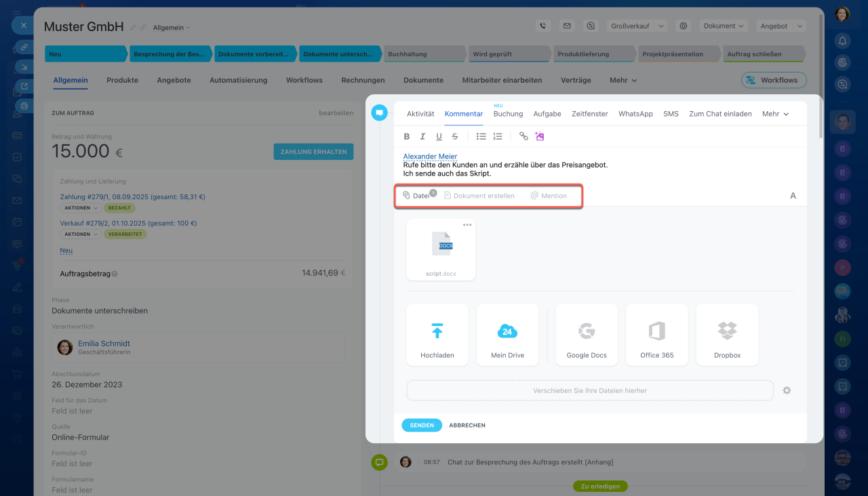
Task: Click the Mention option
Action: 549,196
